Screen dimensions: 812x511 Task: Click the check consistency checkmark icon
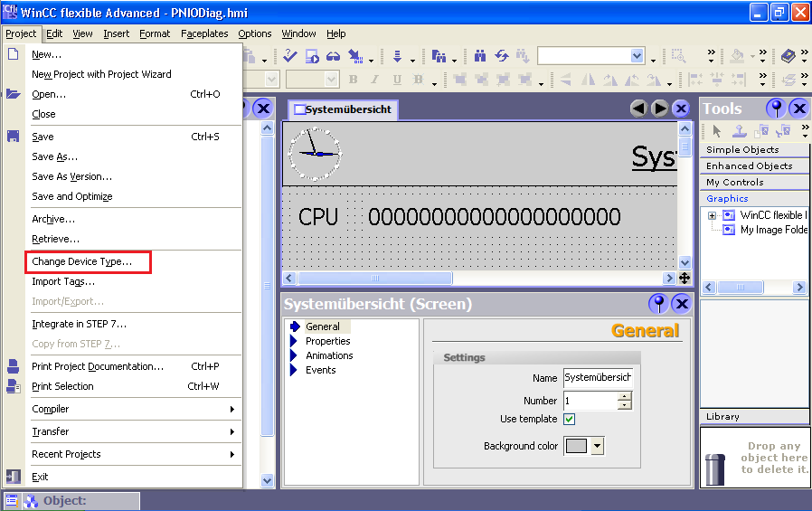click(290, 56)
